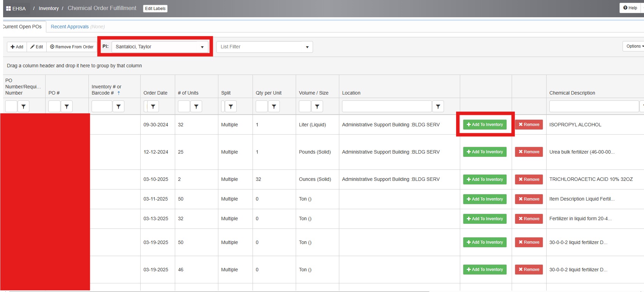644x292 pixels.
Task: Open the PI dropdown showing Santaloci, Taylor
Action: (160, 47)
